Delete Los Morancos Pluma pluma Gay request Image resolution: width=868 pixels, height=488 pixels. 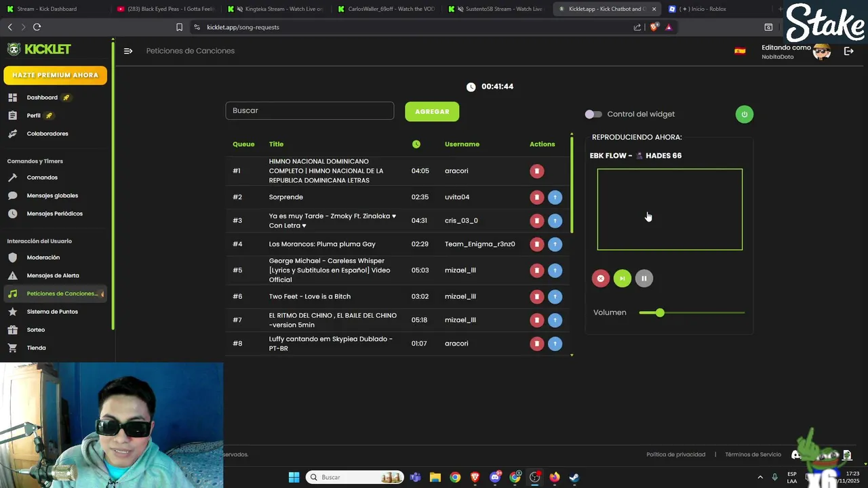[536, 244]
